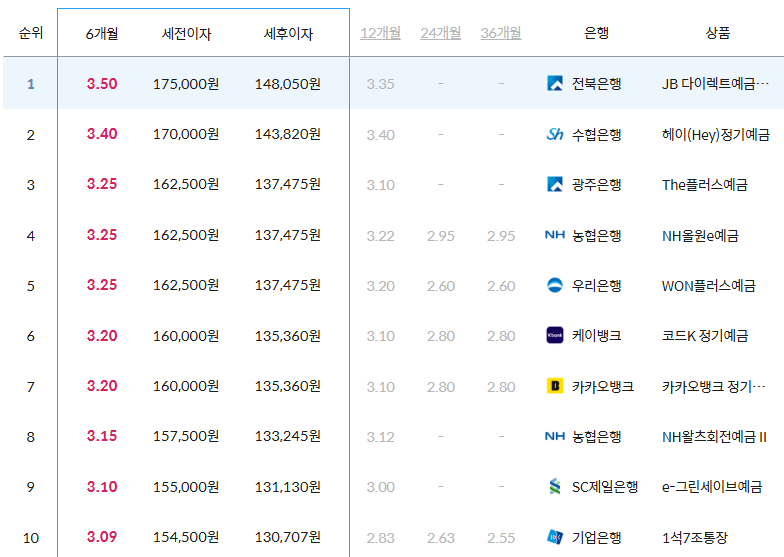Open the NH왈츠회전예금 II product
Viewport: 784px width, 557px height.
(x=714, y=436)
